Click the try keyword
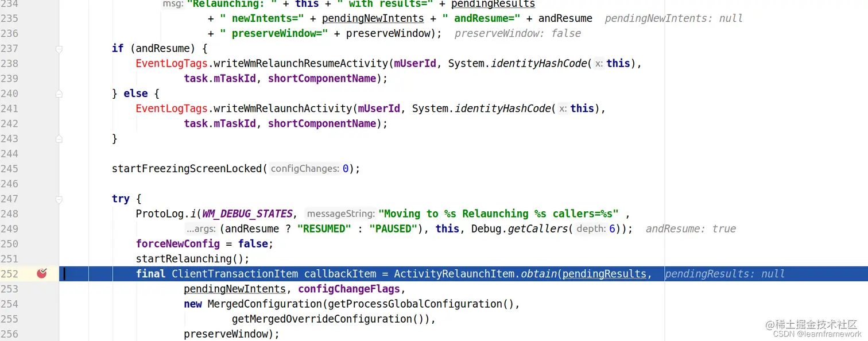868x341 pixels. (x=121, y=199)
